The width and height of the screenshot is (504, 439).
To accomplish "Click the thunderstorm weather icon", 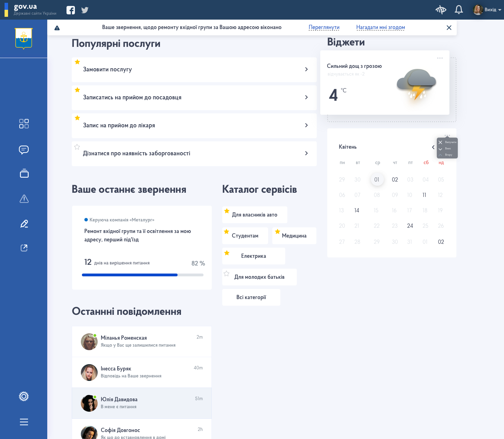I will (x=416, y=85).
